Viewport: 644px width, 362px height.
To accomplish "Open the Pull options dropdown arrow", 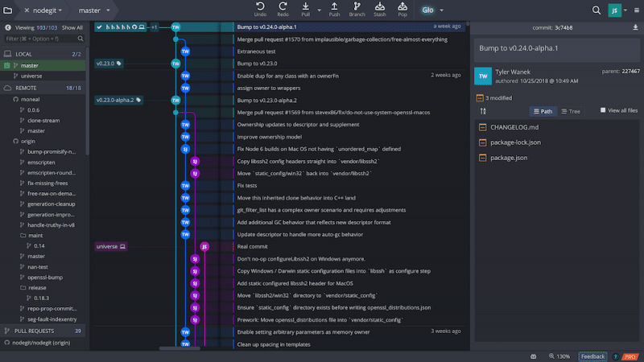I will pyautogui.click(x=319, y=10).
